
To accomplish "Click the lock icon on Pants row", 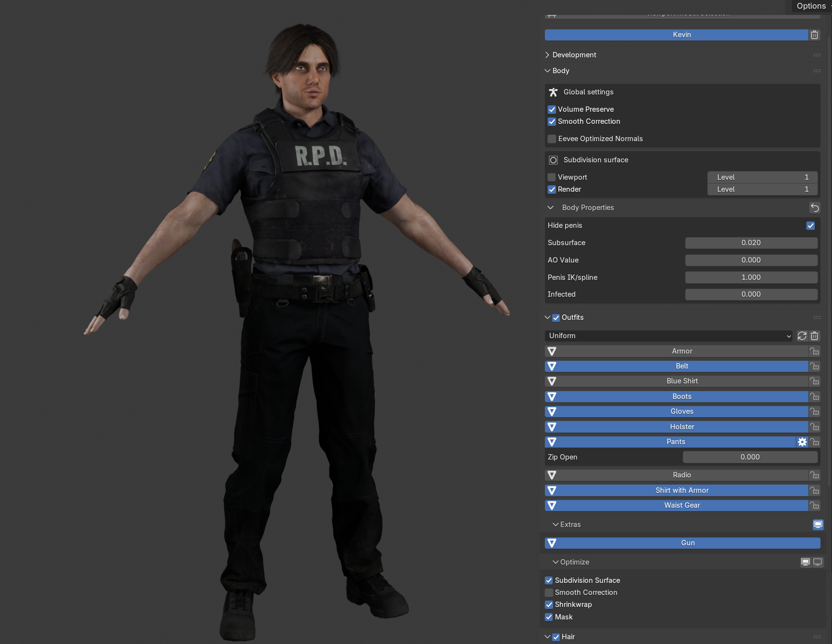I will (x=814, y=442).
